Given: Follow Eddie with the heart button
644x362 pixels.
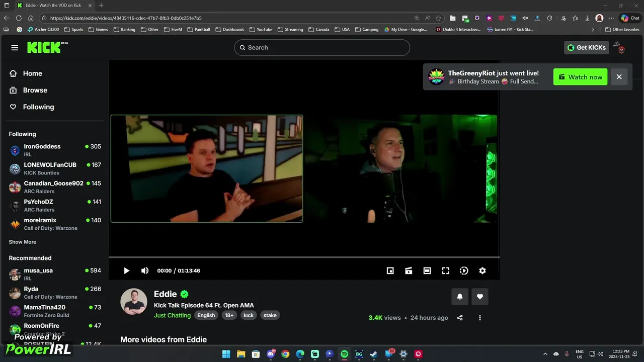Looking at the screenshot, I should pos(480,297).
